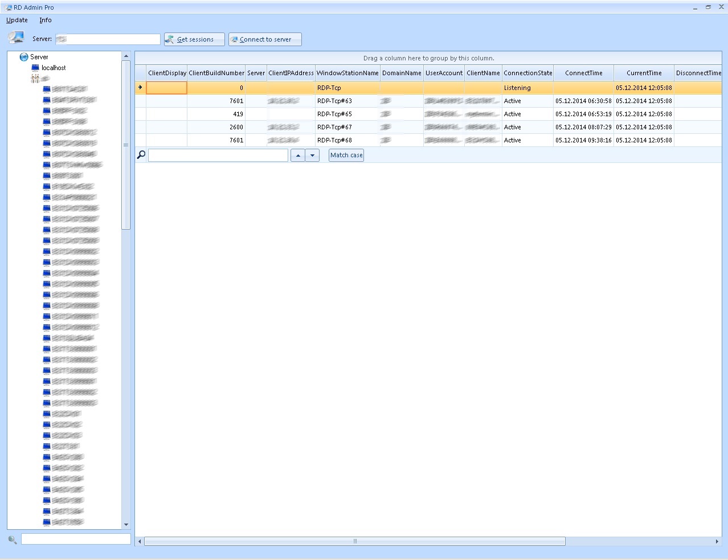Click the ClientIPAddress column header
Viewport: 728px width, 560px height.
tap(291, 73)
